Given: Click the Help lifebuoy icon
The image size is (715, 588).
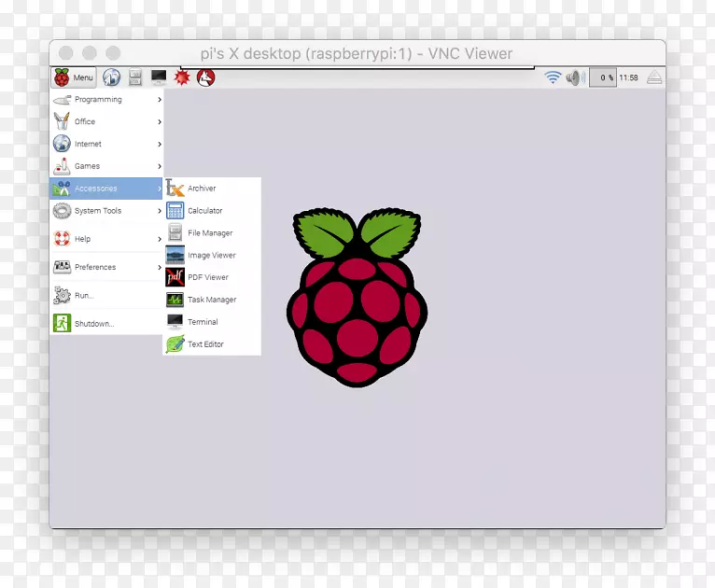Looking at the screenshot, I should pyautogui.click(x=62, y=238).
